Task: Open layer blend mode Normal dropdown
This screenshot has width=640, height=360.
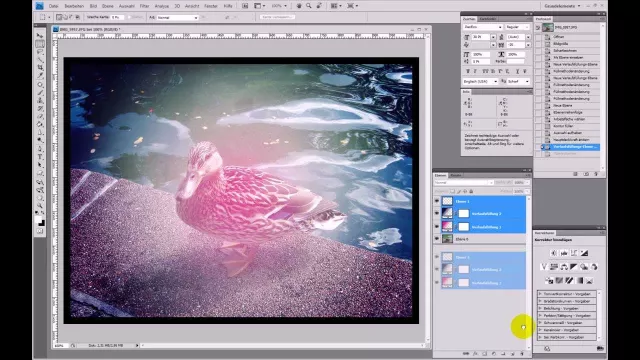Action: 464,182
